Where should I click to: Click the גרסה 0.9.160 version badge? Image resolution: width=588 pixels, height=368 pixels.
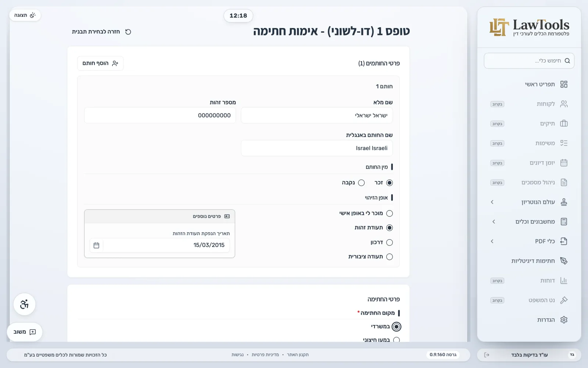(x=443, y=355)
